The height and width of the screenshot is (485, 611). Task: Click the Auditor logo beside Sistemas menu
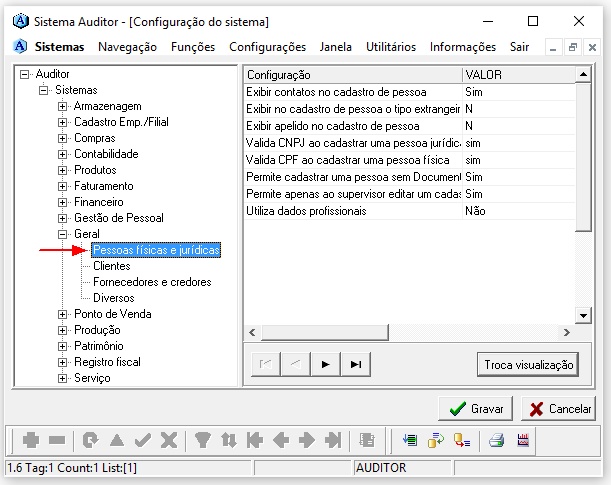tap(20, 46)
